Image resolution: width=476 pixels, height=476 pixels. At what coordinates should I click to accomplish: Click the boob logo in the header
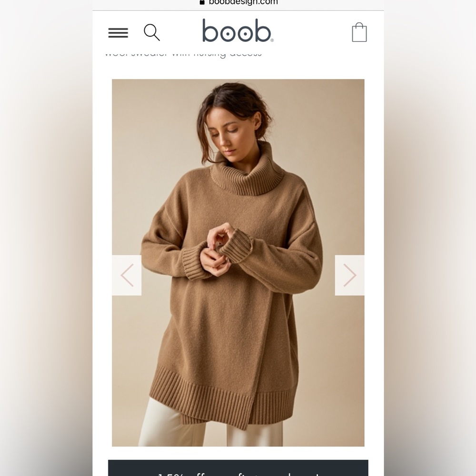tap(237, 32)
